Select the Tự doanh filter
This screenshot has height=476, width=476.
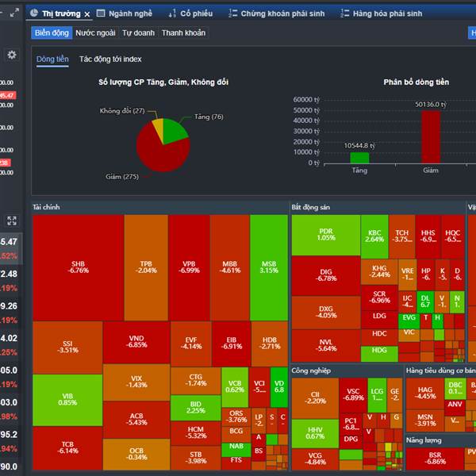click(x=138, y=33)
